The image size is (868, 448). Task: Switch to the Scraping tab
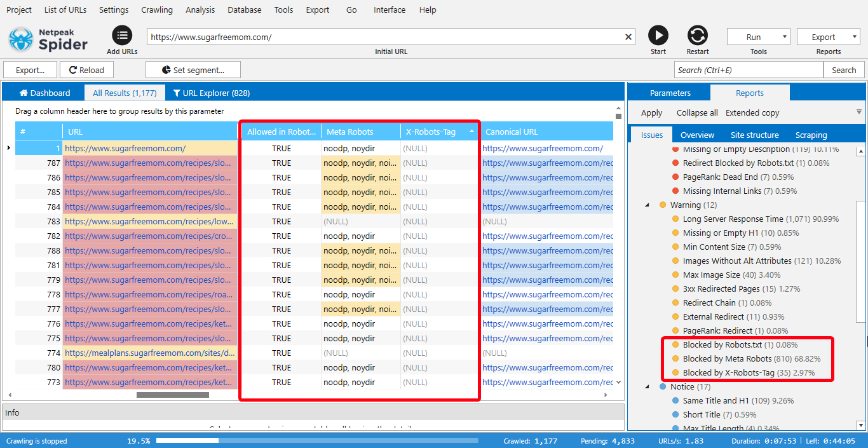pyautogui.click(x=811, y=135)
